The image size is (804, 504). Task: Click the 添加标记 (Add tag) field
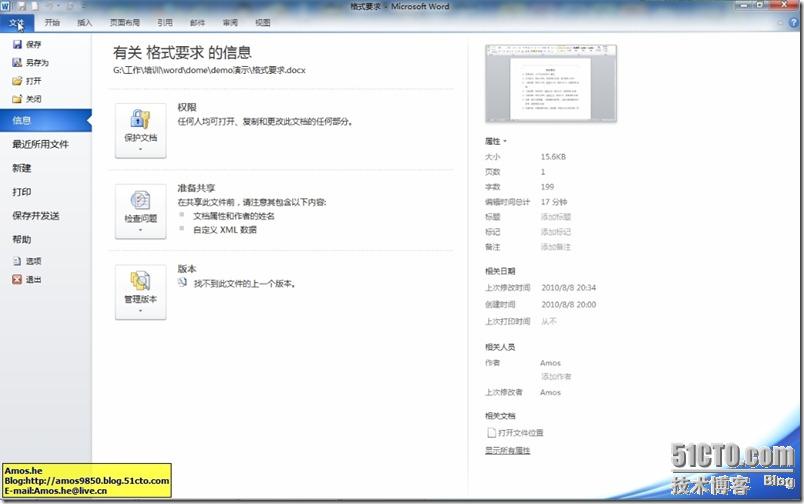pyautogui.click(x=556, y=232)
